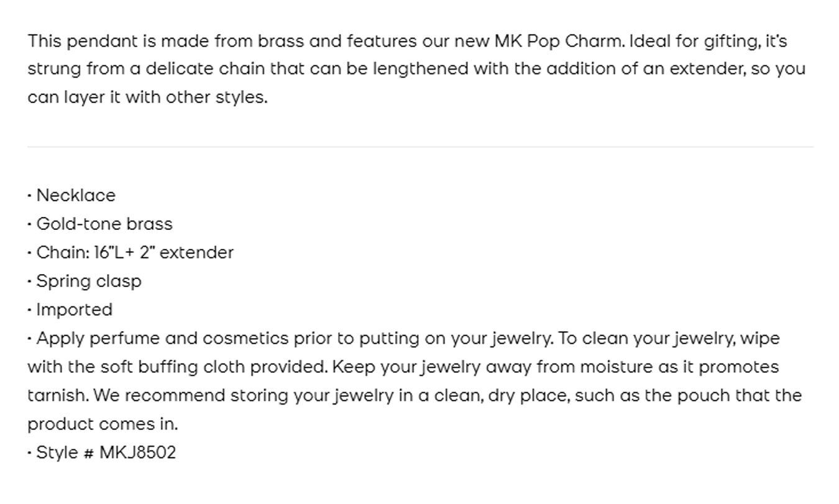The width and height of the screenshot is (839, 504).
Task: Click the horizontal divider line below the description
Action: (x=420, y=147)
